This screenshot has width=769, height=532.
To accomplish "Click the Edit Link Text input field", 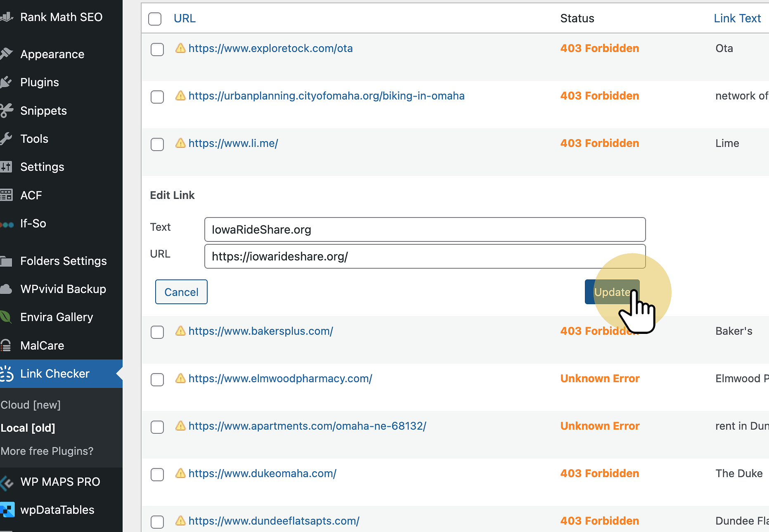I will tap(425, 229).
